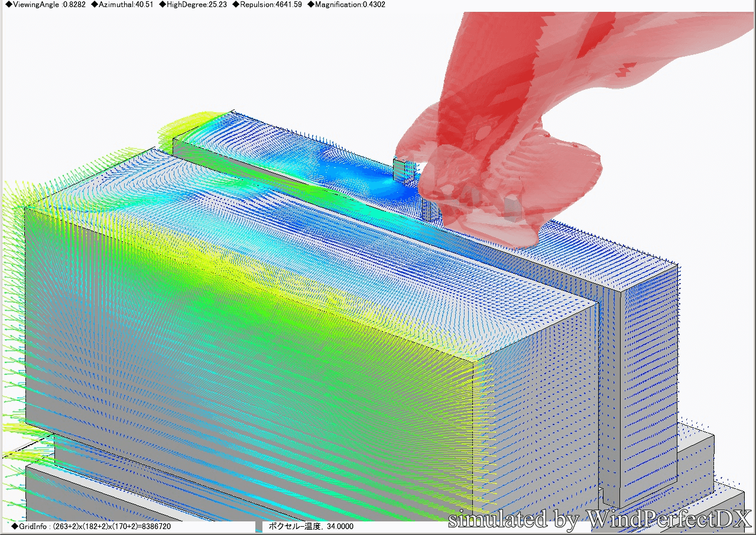Click the Repulsion value readout
756x535 pixels.
(271, 5)
